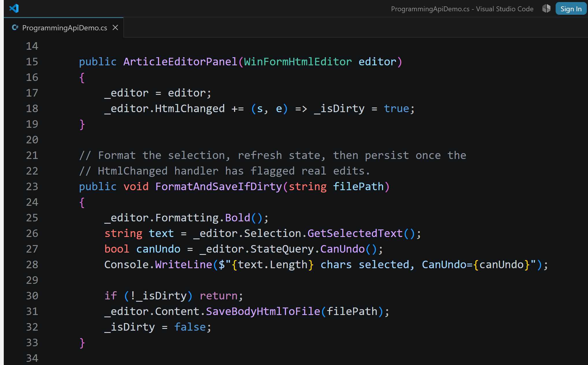Click 'text.Length' in the interpolated string
Image resolution: width=588 pixels, height=365 pixels.
point(272,265)
